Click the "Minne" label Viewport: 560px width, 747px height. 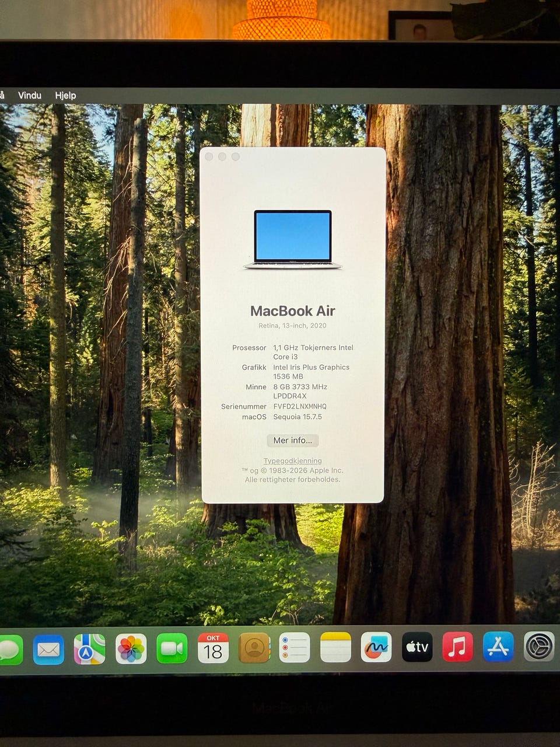pyautogui.click(x=256, y=387)
